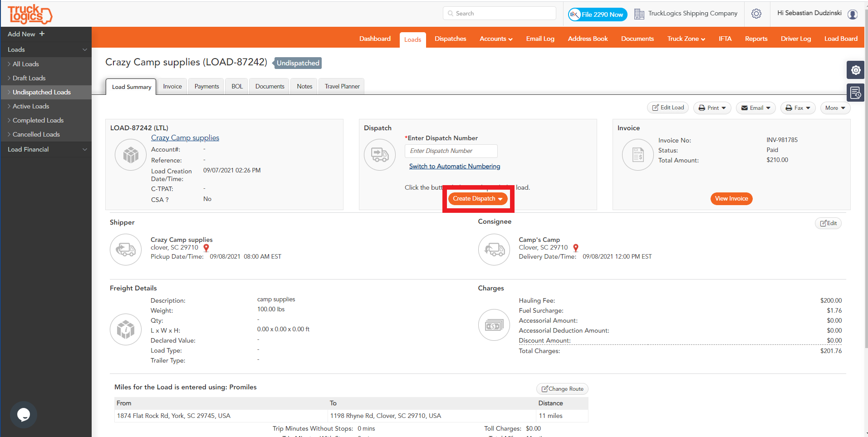Click the dispatch truck icon
The image size is (868, 437).
[380, 155]
